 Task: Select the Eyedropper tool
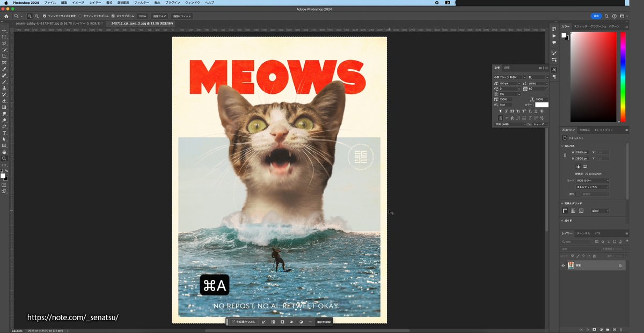4,69
